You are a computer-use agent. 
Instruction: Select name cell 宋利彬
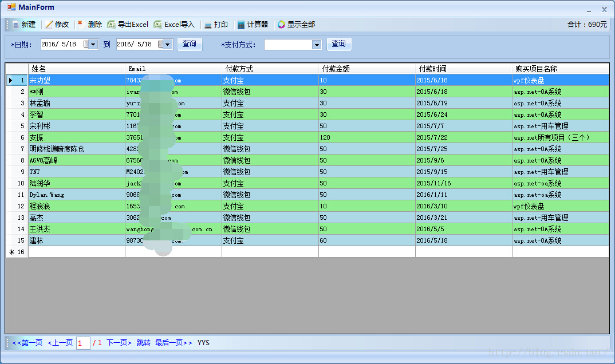(x=77, y=126)
